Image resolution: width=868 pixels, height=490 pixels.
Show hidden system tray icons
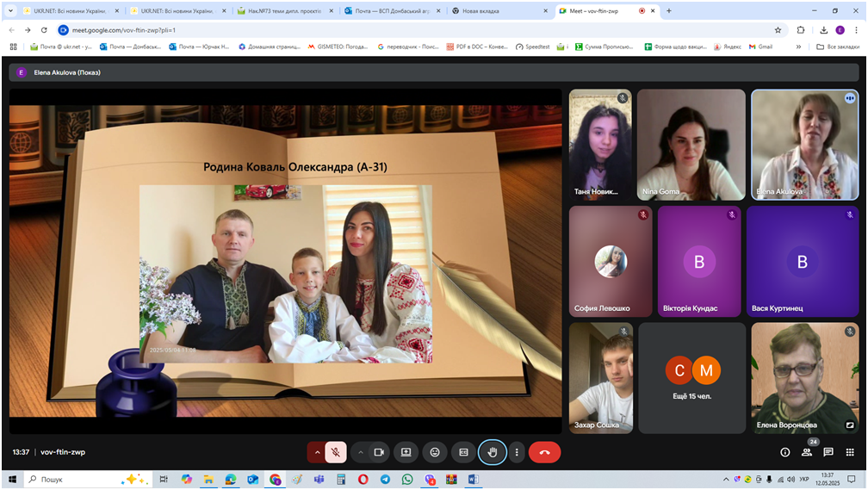coord(726,480)
